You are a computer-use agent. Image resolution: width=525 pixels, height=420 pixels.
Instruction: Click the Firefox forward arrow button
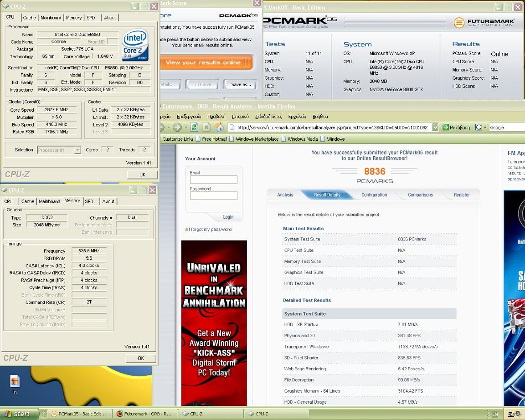(177, 127)
